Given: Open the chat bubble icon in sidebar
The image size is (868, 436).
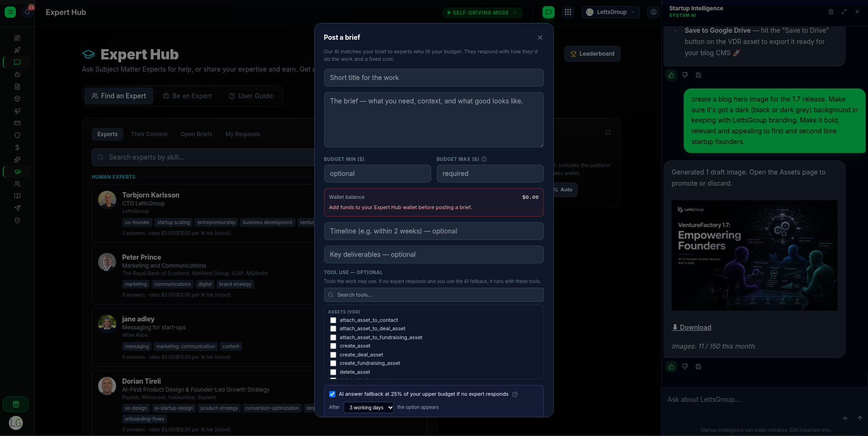Looking at the screenshot, I should click(17, 62).
